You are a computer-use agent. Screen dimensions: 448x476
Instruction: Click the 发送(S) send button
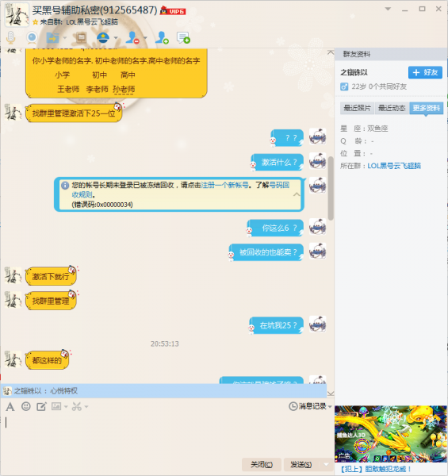tap(301, 464)
